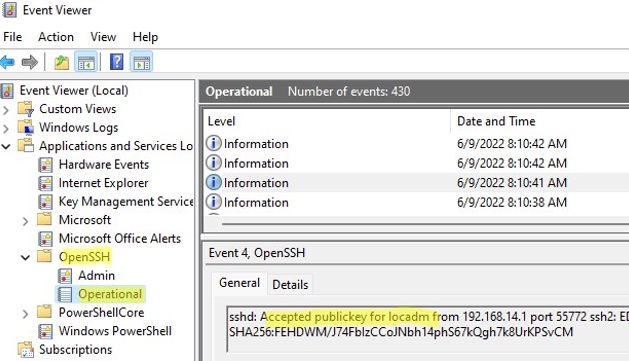Click the Up one level folder icon

[61, 63]
